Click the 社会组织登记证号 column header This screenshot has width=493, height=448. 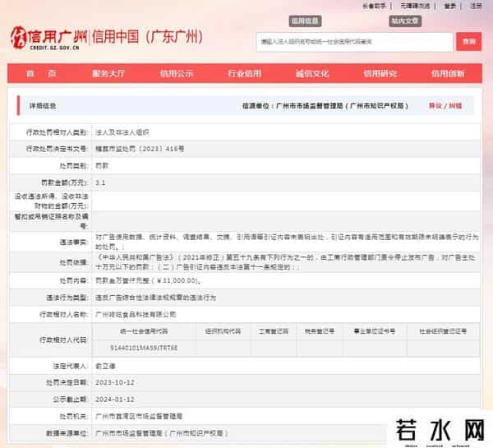coord(443,331)
